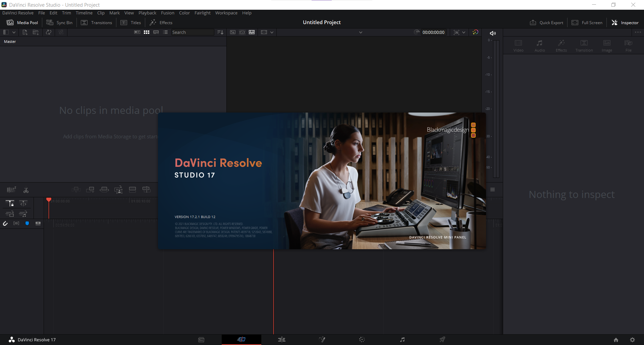Click the Import Media Folder icon
The height and width of the screenshot is (345, 644).
36,32
